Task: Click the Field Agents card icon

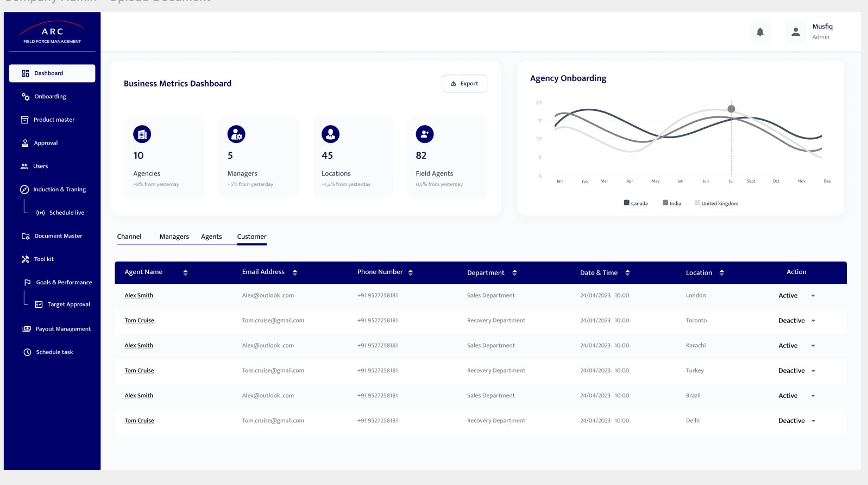Action: click(425, 134)
